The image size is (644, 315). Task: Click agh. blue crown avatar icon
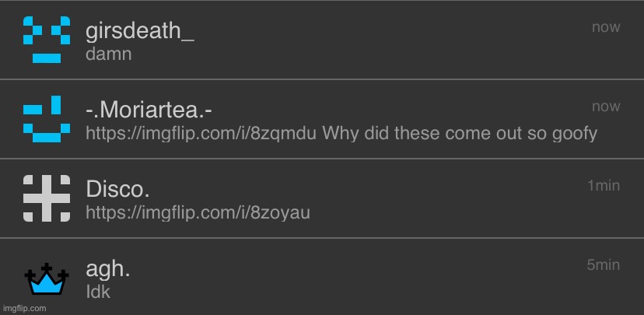click(x=47, y=279)
